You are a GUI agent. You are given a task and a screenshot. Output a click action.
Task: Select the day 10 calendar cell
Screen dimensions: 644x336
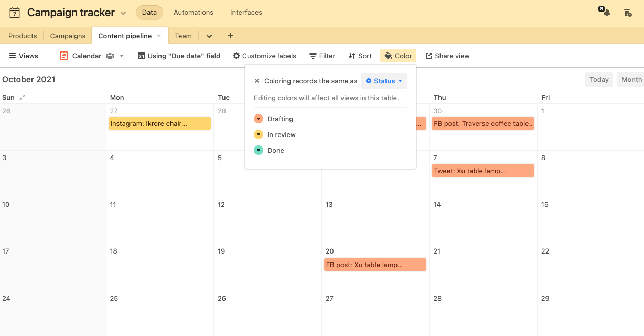tap(53, 220)
